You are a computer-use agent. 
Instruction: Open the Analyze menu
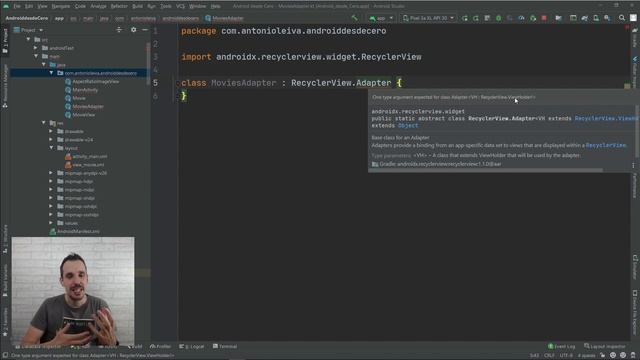[98, 6]
